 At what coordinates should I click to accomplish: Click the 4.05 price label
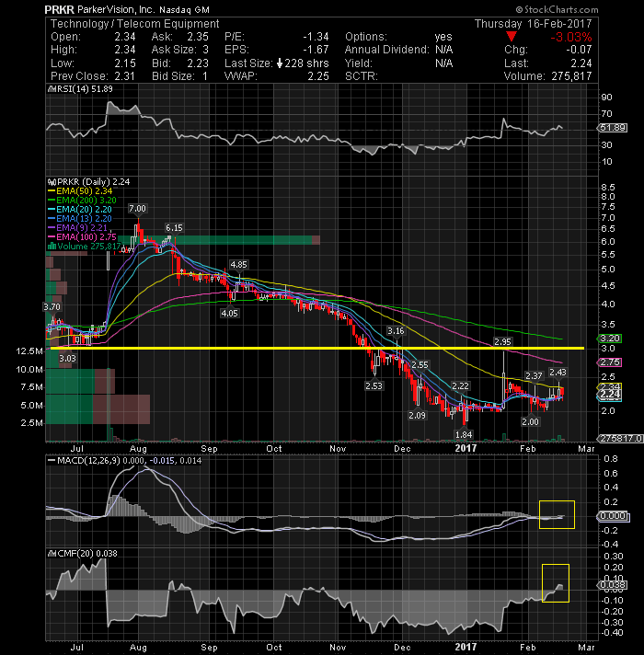tap(229, 314)
